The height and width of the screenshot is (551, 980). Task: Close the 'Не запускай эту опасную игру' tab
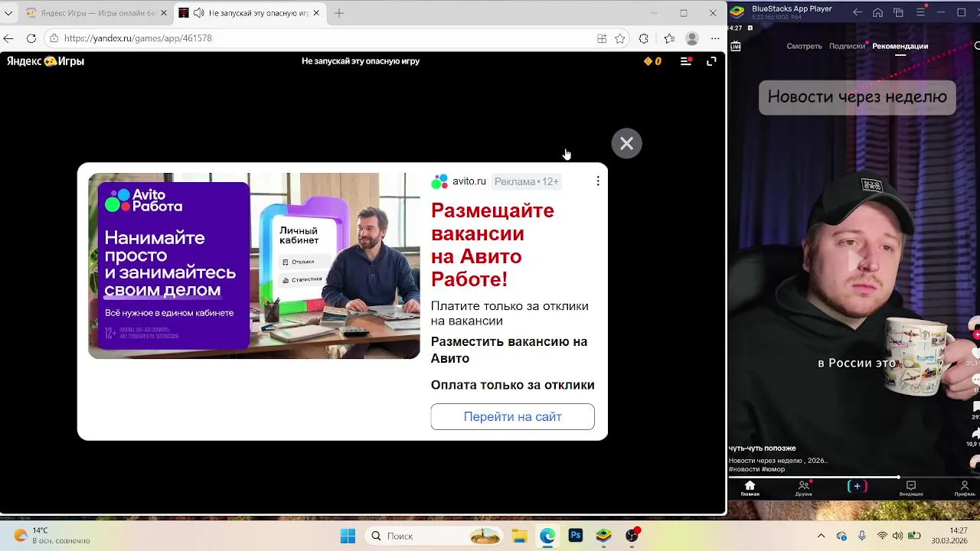pyautogui.click(x=317, y=13)
